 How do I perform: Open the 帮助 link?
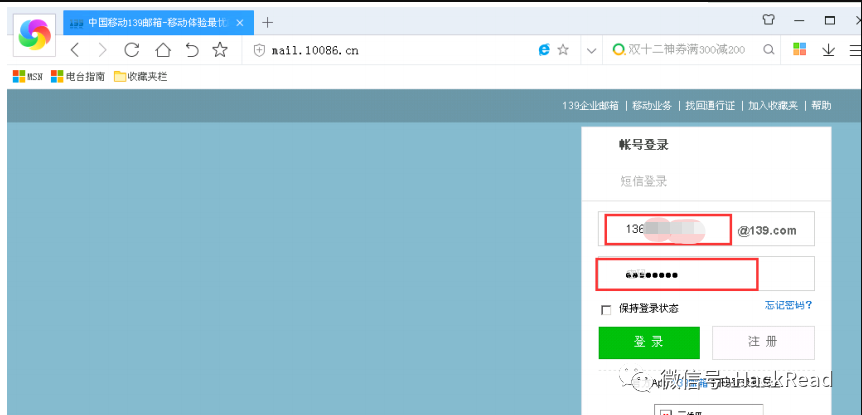click(x=821, y=106)
